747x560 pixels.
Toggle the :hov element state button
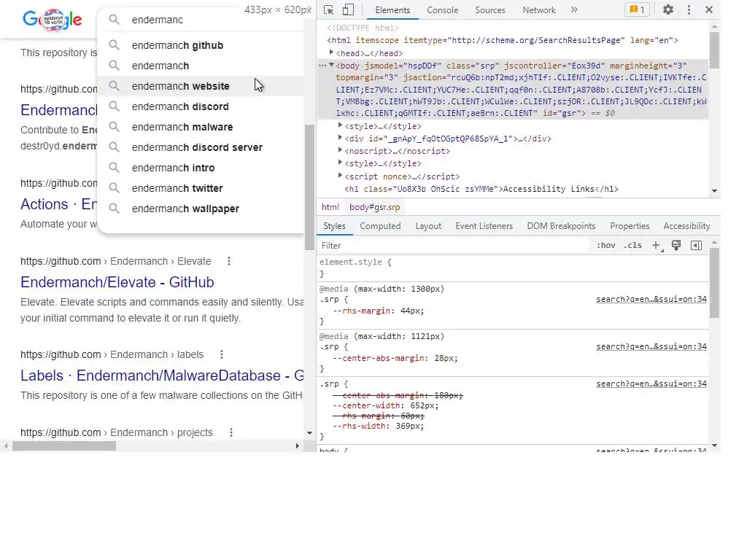click(606, 245)
